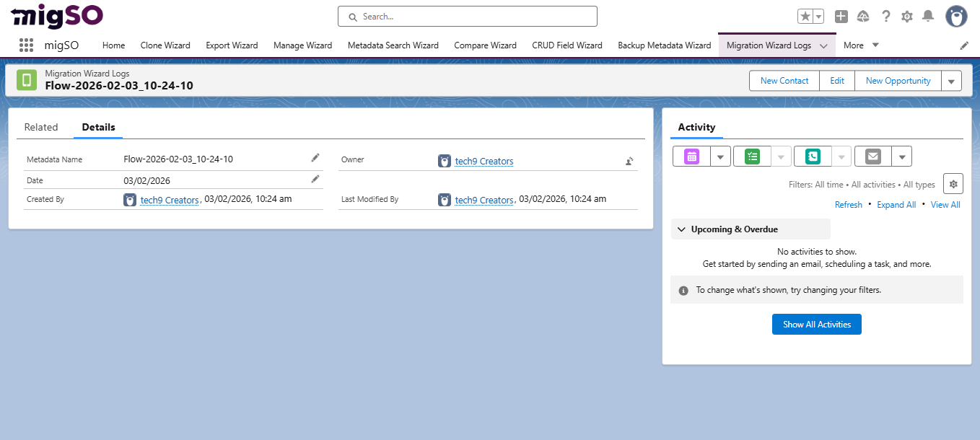Click the Date value 03/02/2026
Viewport: 980px width, 440px height.
click(147, 180)
